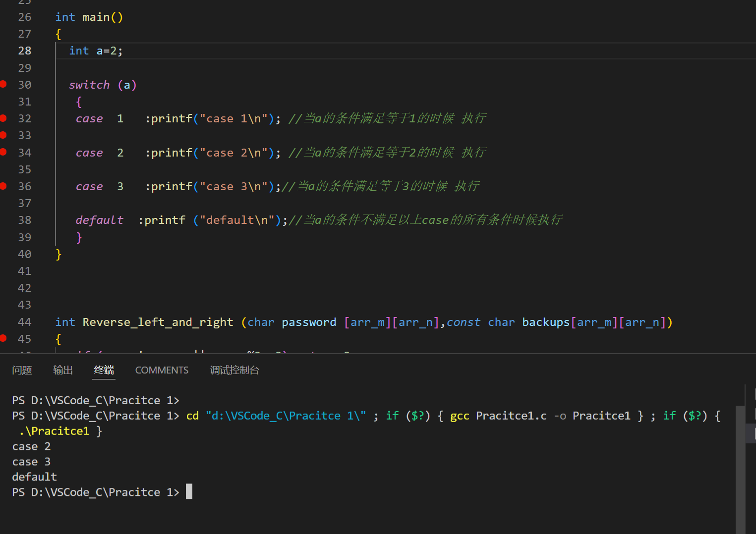
Task: Remove the breakpoint on line 30
Action: point(3,84)
